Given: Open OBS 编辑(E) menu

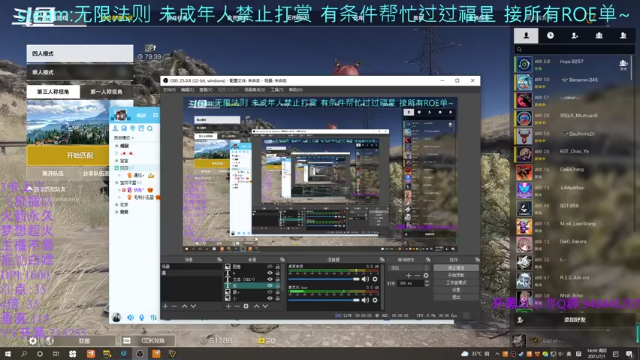Looking at the screenshot, I should coord(187,90).
